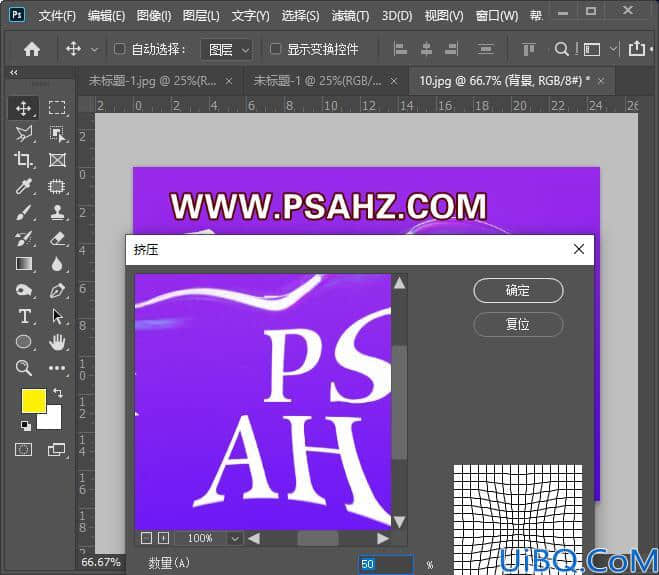Enable the 自动选择 checkbox

(x=119, y=49)
